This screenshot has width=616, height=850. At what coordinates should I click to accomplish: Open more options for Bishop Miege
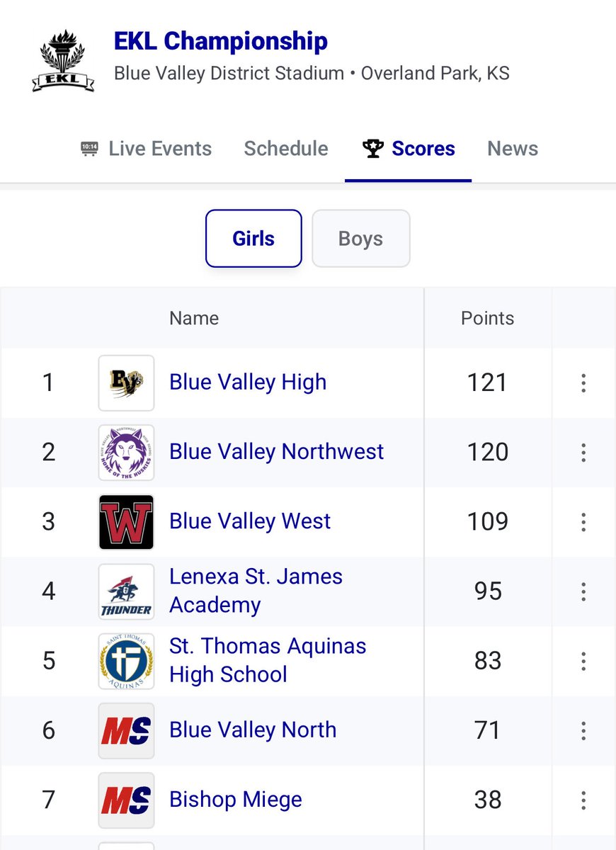(x=583, y=800)
